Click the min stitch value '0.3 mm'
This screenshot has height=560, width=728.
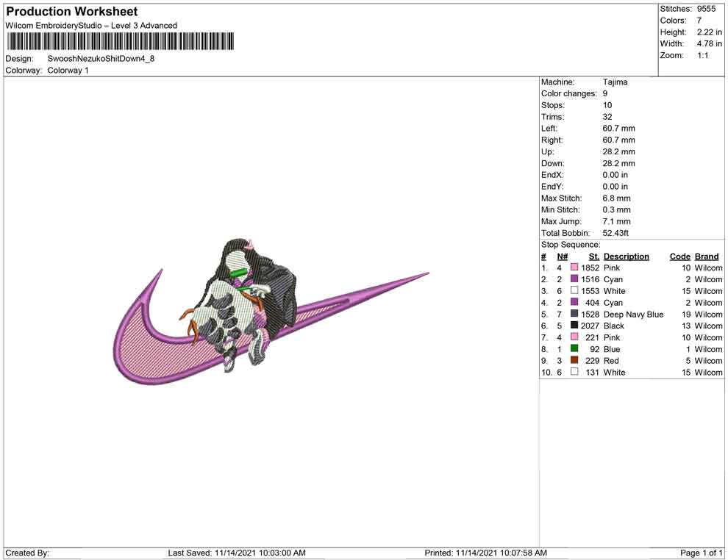tap(616, 209)
